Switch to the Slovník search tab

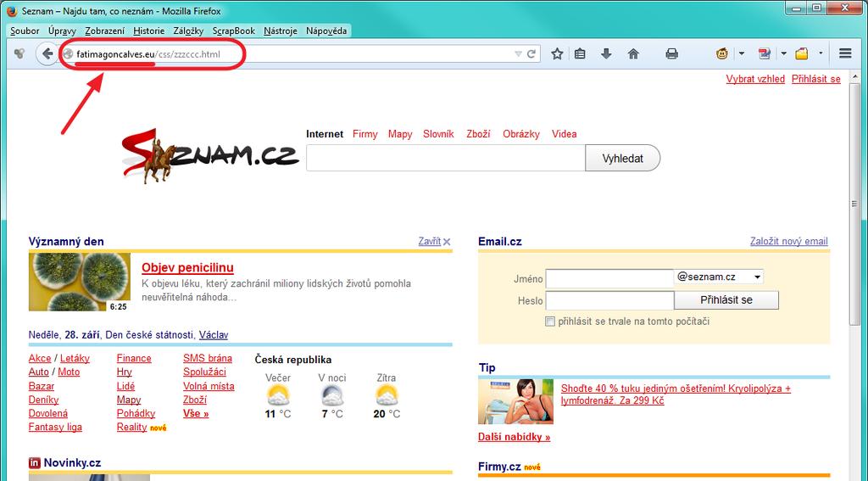click(x=438, y=134)
